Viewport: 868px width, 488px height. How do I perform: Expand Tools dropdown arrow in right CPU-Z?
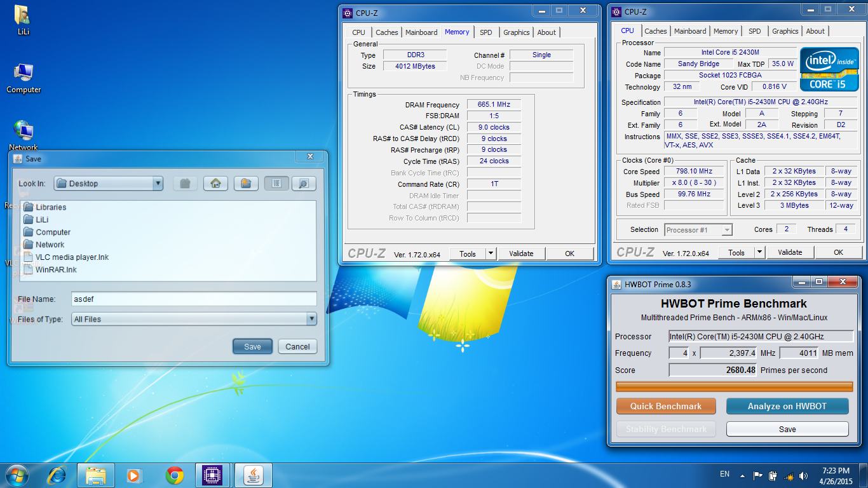click(760, 252)
